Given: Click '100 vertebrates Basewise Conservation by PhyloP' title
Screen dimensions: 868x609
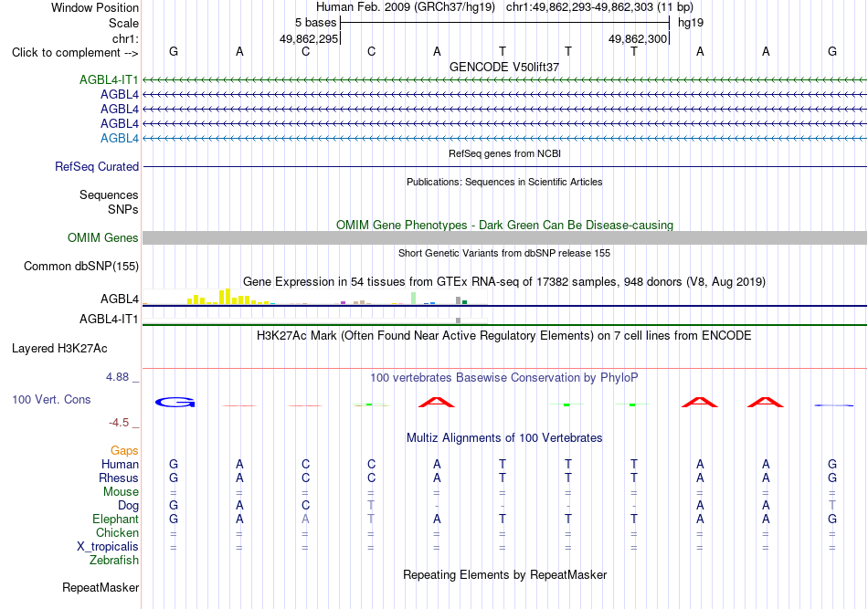Looking at the screenshot, I should 504,378.
